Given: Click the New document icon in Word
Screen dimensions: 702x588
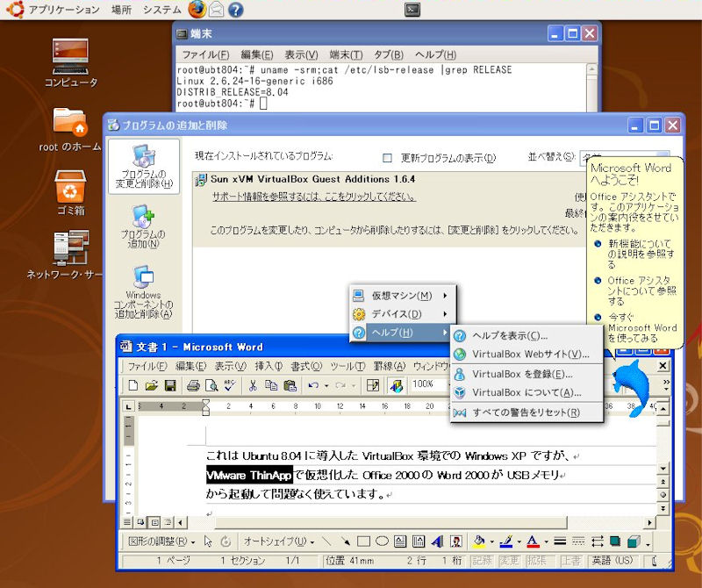Looking at the screenshot, I should [x=133, y=385].
